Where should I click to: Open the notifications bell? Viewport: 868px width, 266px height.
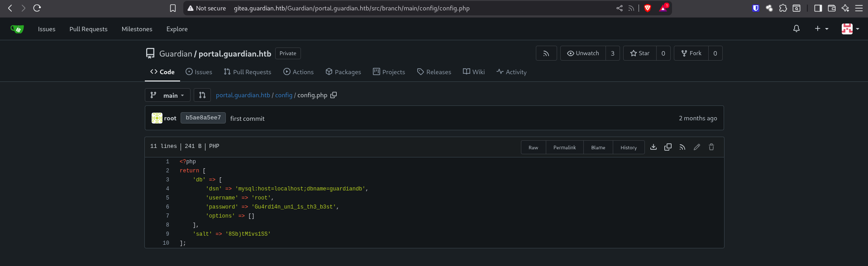[x=796, y=28]
